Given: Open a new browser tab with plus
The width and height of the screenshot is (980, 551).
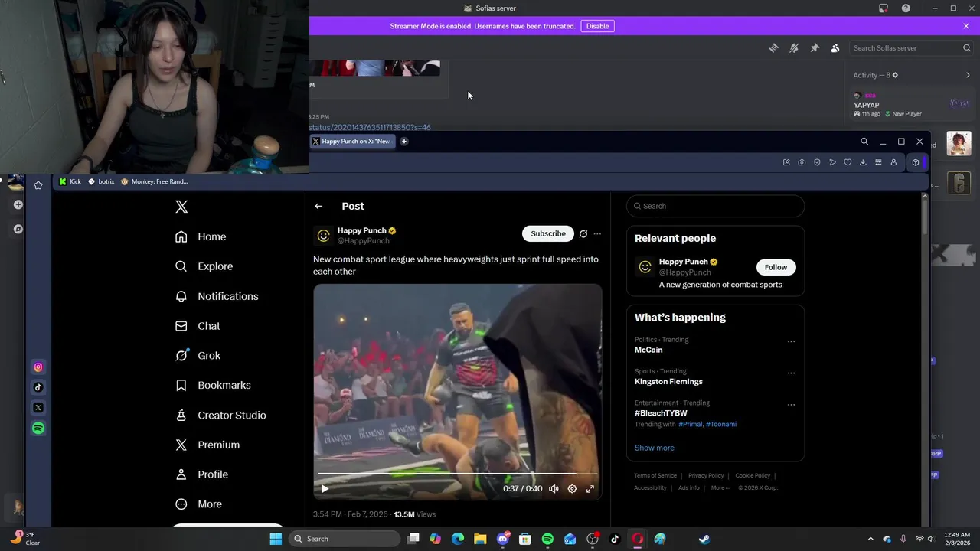Looking at the screenshot, I should [x=404, y=141].
